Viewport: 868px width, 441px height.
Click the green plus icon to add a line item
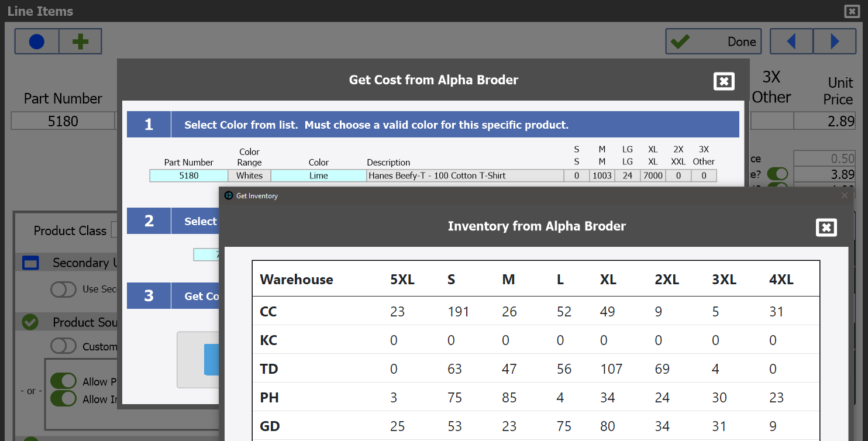[x=80, y=41]
